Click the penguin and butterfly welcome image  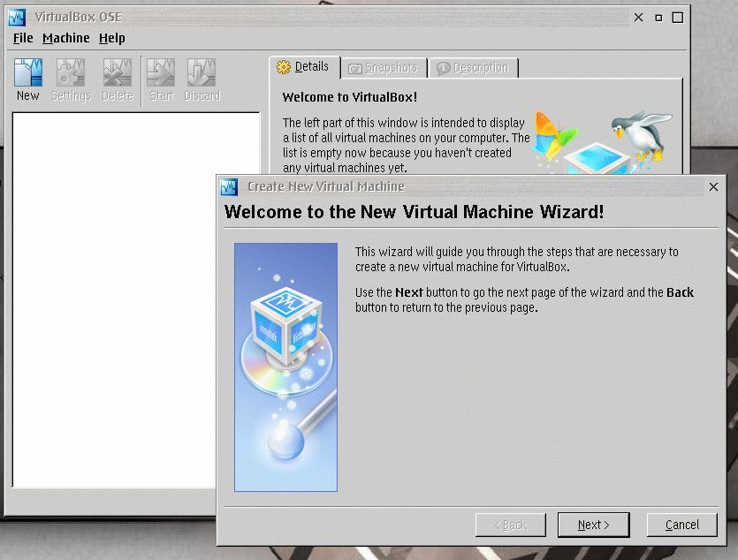603,141
